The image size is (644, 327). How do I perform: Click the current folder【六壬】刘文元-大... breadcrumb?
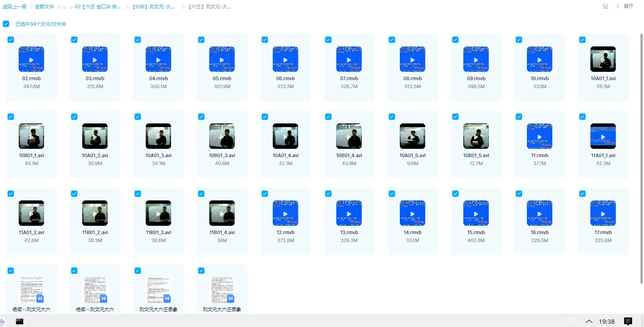click(x=210, y=7)
